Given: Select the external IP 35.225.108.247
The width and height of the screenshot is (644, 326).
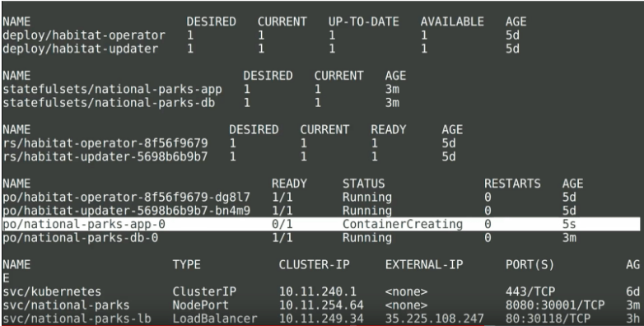Looking at the screenshot, I should (x=435, y=319).
